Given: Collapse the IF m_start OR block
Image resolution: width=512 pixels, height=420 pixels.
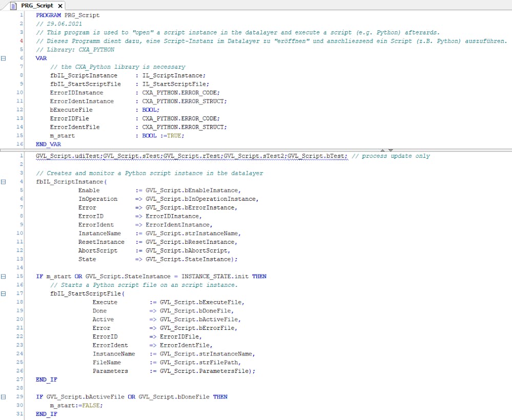Looking at the screenshot, I should click(x=3, y=277).
